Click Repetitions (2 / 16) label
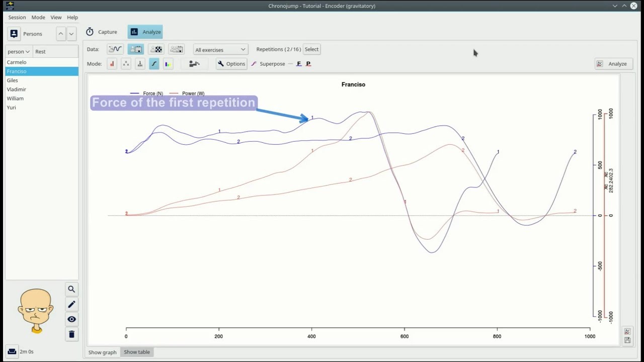The height and width of the screenshot is (362, 644). (278, 49)
